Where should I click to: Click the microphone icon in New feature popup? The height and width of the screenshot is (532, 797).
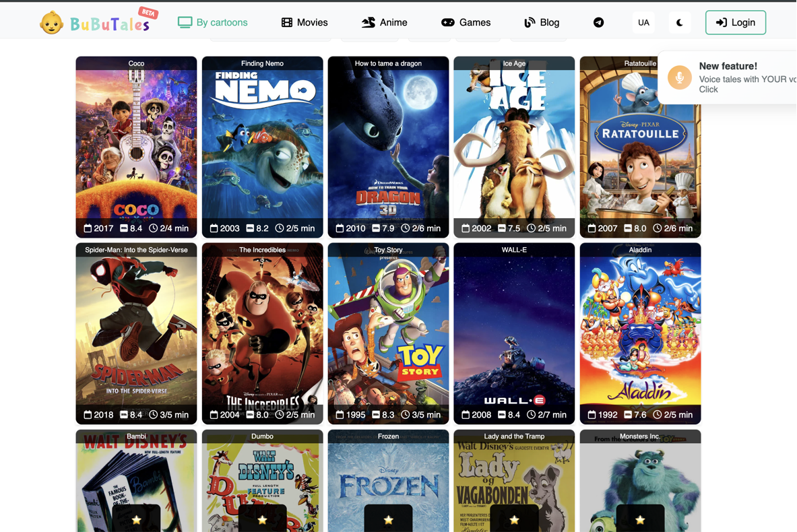(x=680, y=77)
